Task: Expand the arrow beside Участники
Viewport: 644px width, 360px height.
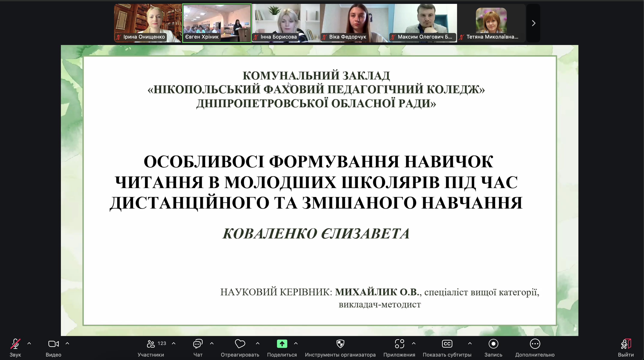Action: click(174, 343)
